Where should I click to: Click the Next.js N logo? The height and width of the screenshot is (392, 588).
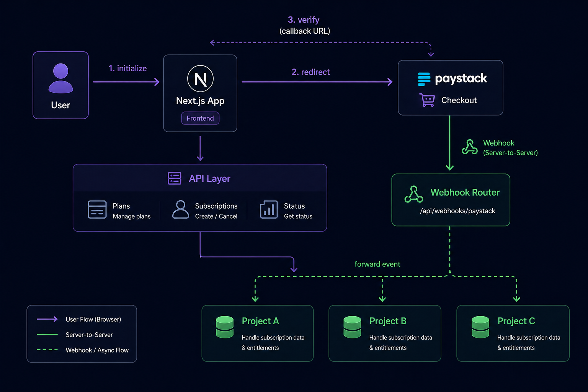tap(200, 78)
